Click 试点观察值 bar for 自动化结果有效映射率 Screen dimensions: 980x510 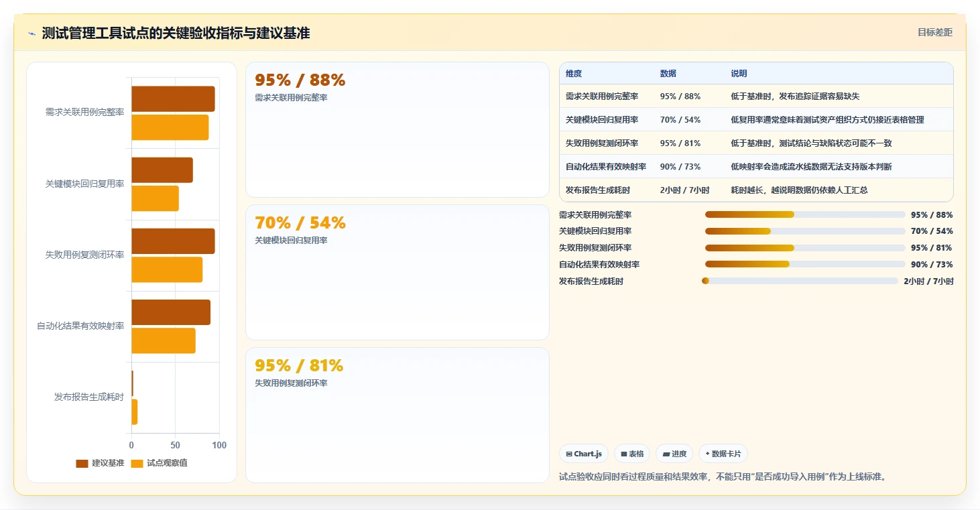coord(164,340)
